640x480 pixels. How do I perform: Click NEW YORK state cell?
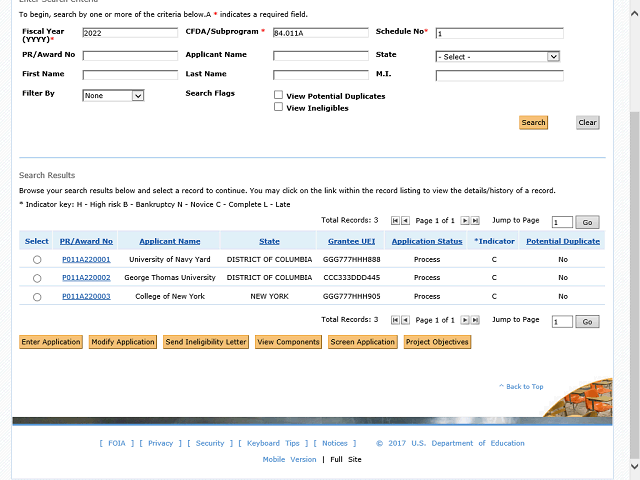click(x=269, y=296)
